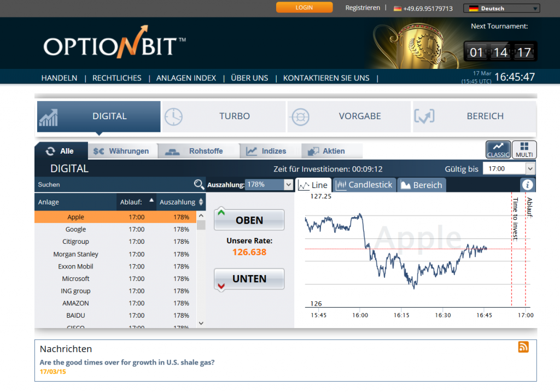
Task: Click the German flag beside the phone number
Action: pos(398,9)
